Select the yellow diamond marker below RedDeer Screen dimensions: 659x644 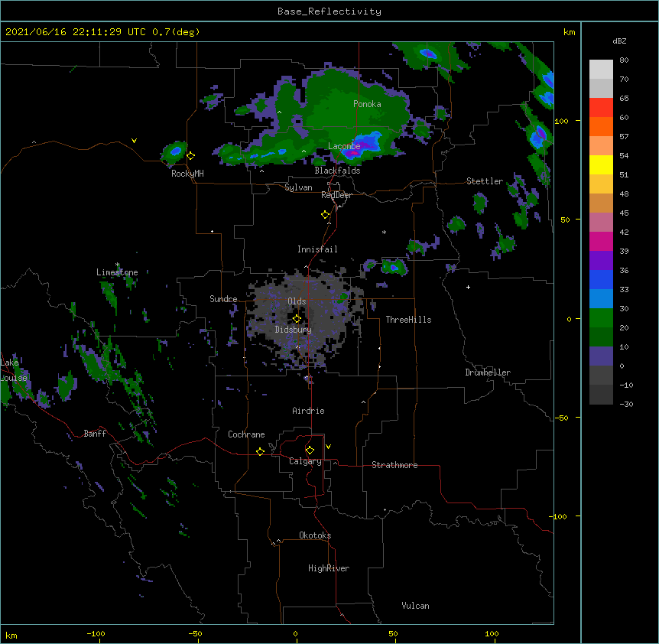pyautogui.click(x=326, y=215)
